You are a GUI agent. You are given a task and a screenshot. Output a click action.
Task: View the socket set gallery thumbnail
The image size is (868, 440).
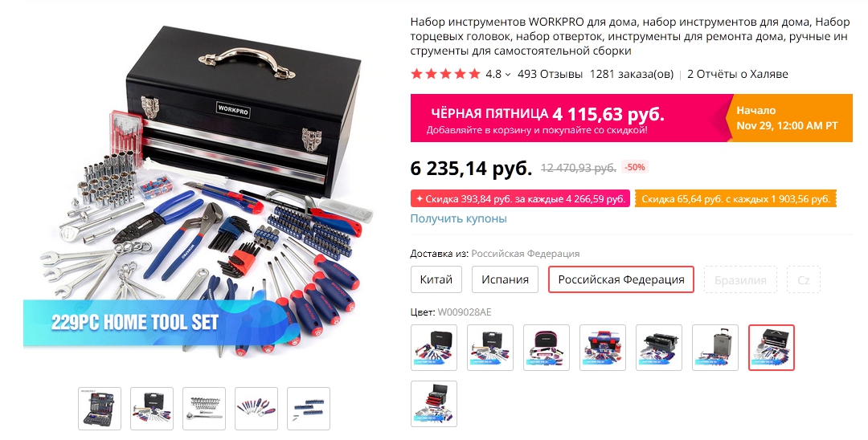coord(204,409)
